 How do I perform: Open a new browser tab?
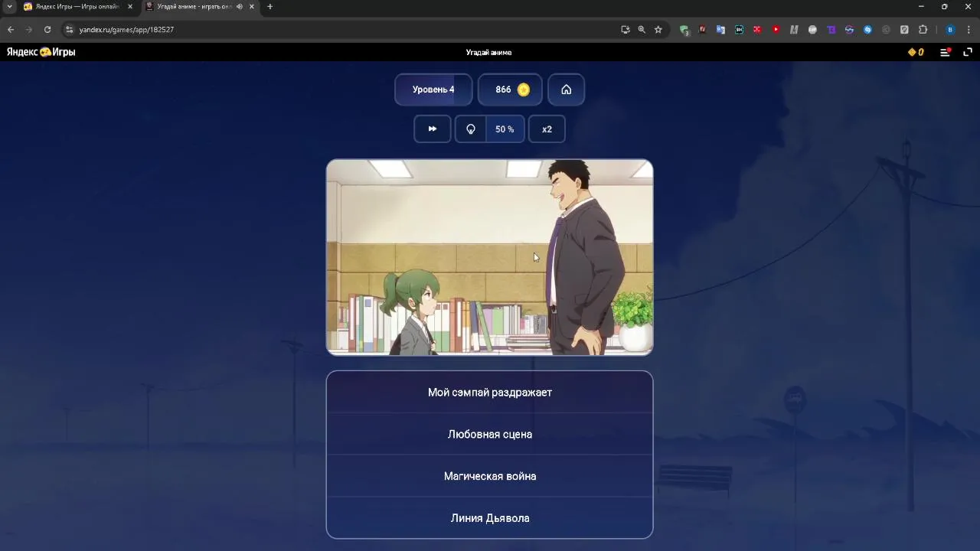[269, 7]
